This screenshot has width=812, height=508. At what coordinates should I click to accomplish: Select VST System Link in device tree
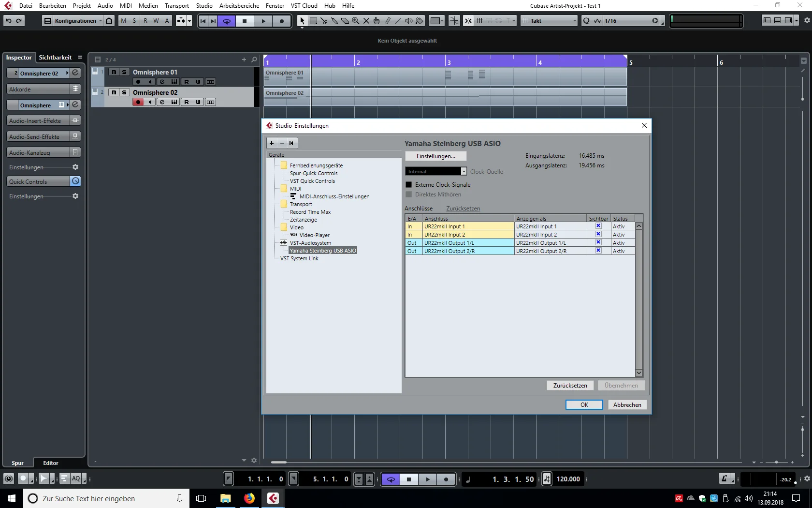coord(299,258)
